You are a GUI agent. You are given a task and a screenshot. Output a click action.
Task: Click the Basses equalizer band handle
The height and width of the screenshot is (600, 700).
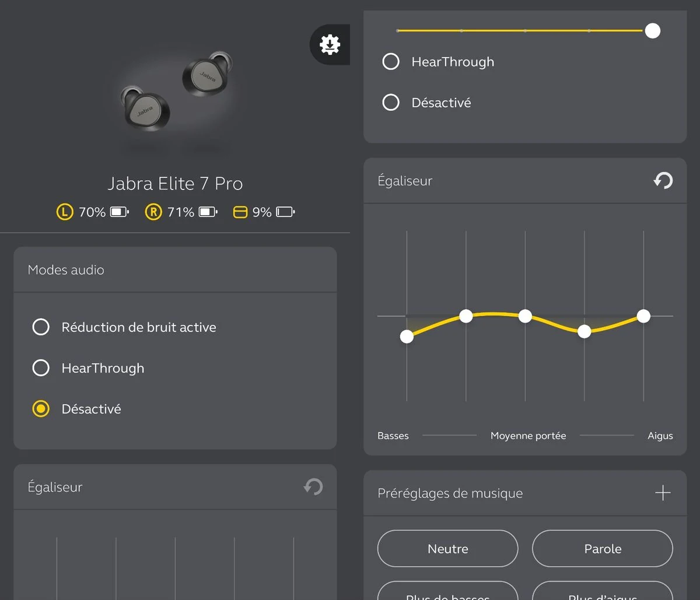click(407, 336)
